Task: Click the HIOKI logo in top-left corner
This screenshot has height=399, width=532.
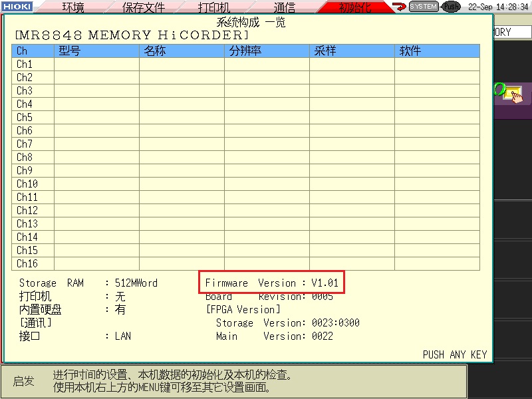Action: tap(17, 7)
